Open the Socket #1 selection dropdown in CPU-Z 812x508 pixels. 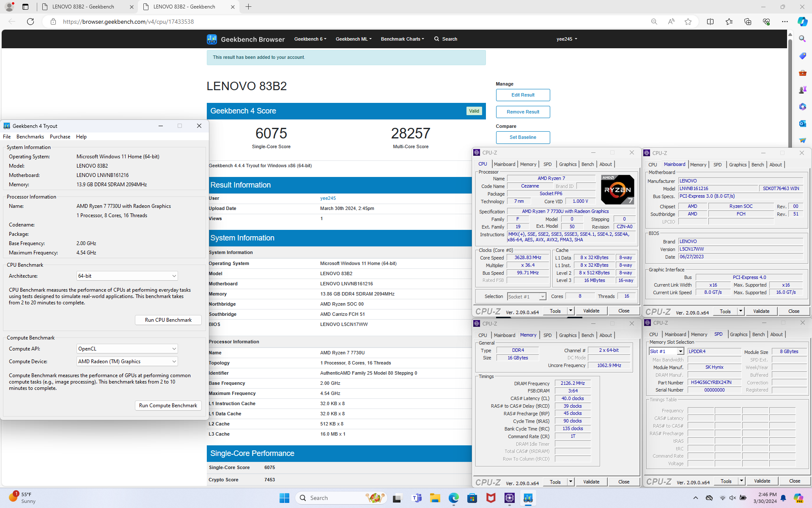click(527, 297)
